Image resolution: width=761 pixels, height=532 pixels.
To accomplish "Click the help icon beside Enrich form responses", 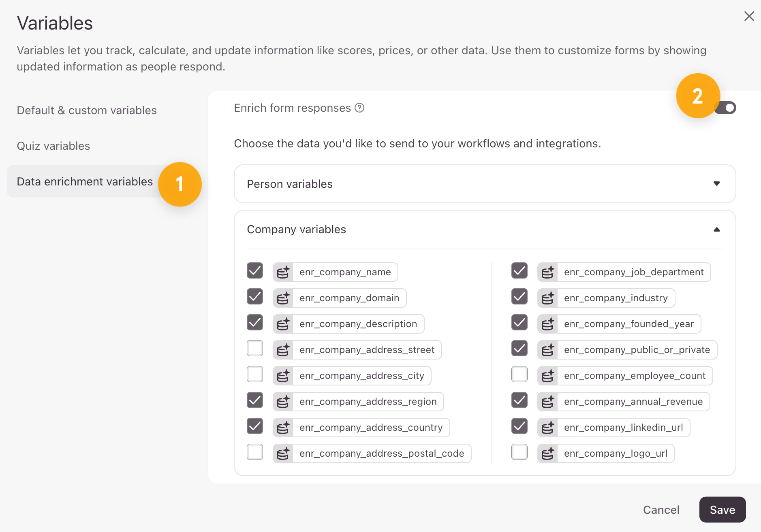I will 359,108.
